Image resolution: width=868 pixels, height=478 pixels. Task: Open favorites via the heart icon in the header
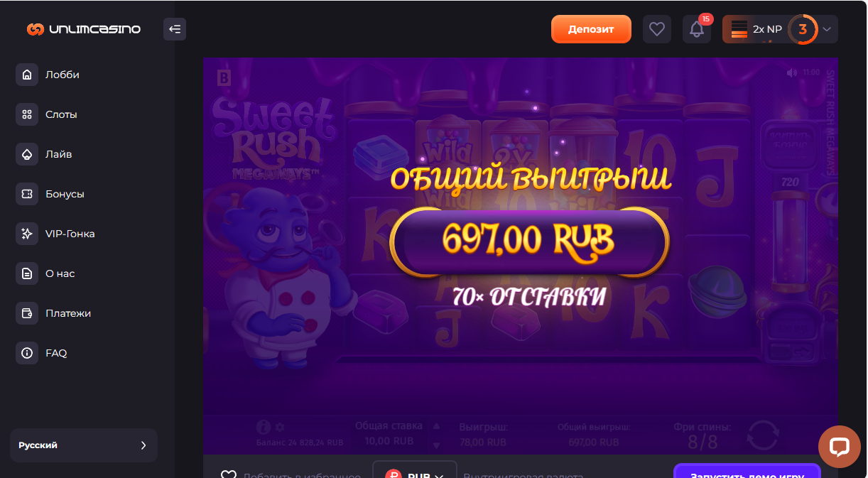point(657,29)
